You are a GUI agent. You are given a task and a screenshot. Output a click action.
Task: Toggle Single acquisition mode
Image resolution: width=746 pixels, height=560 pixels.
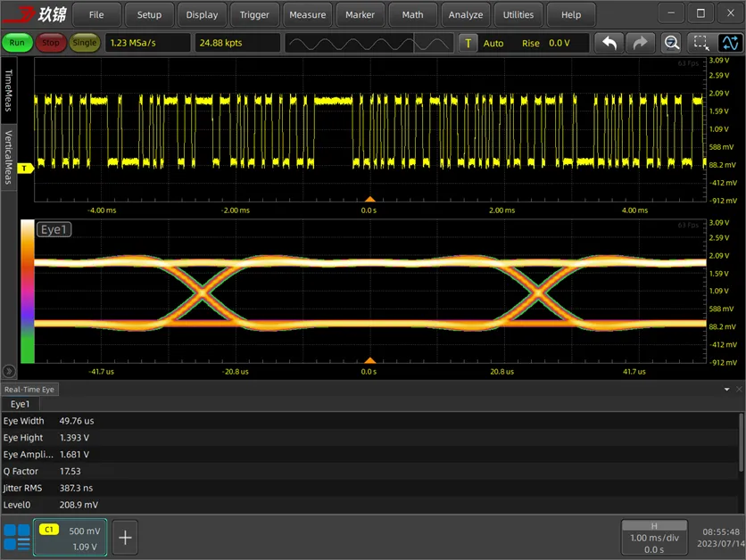tap(84, 43)
